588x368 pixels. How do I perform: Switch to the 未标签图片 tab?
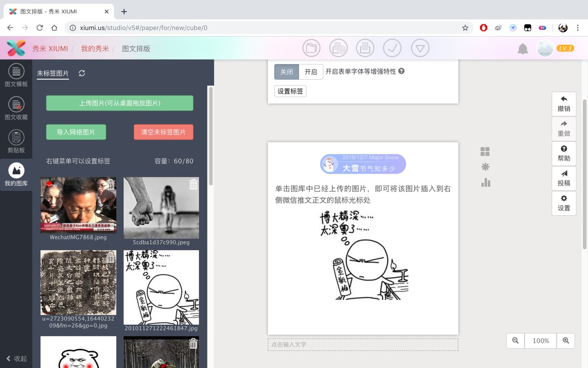(53, 73)
